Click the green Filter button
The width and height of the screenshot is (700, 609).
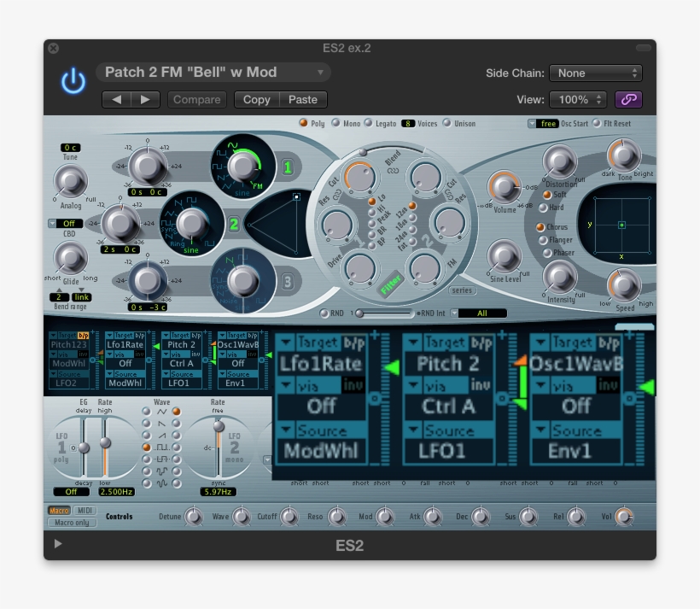click(x=392, y=284)
